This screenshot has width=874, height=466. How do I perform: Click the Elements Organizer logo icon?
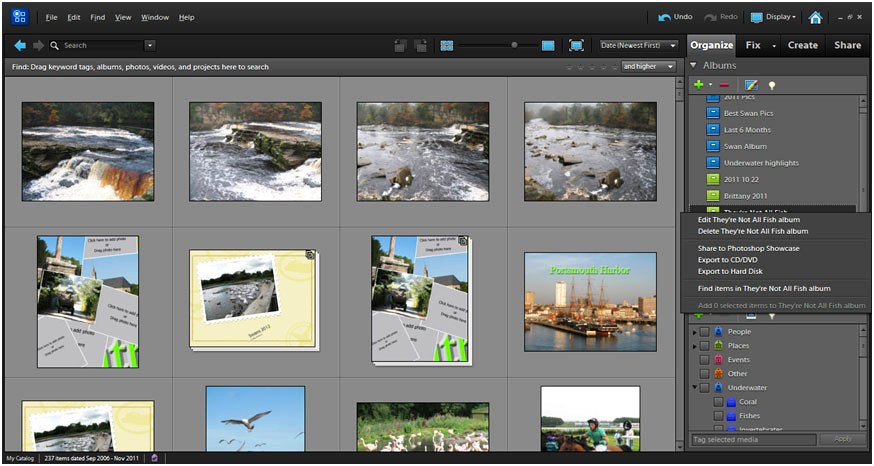[20, 17]
